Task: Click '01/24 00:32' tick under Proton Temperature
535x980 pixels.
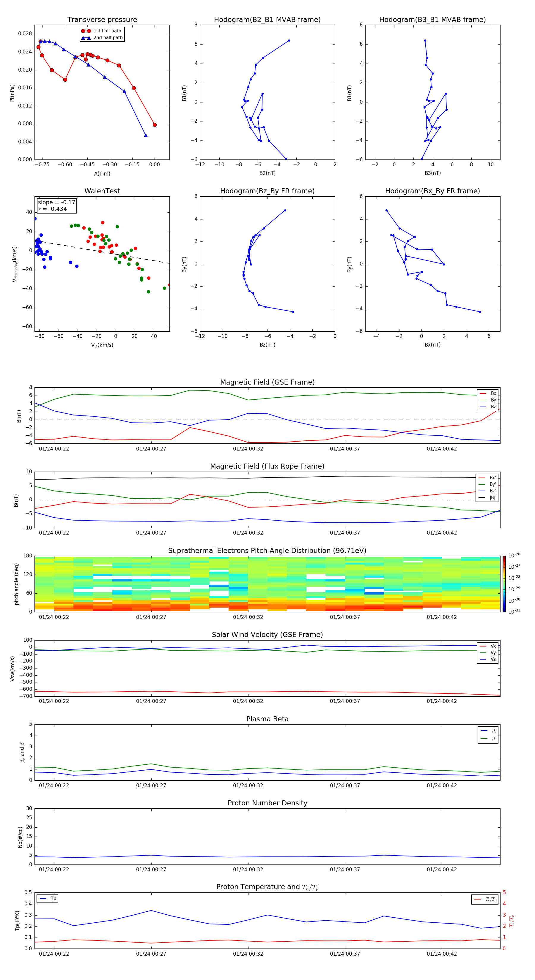Action: tap(248, 954)
